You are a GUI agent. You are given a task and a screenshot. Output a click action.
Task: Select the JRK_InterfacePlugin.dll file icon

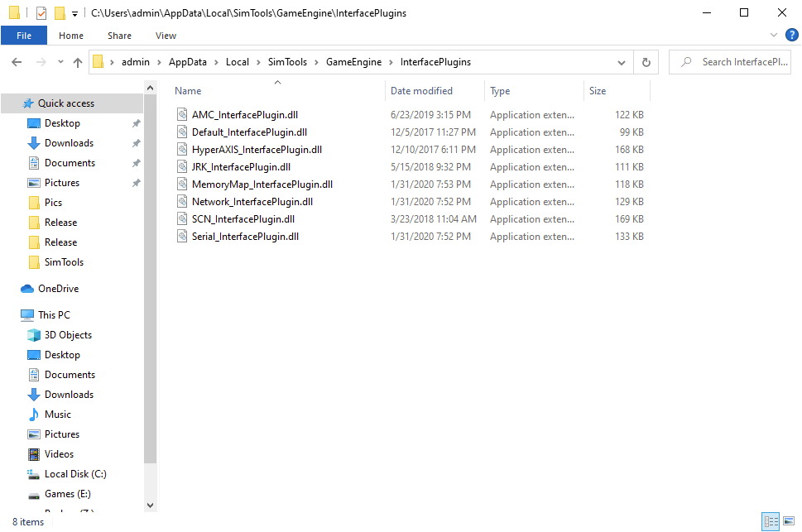[182, 166]
